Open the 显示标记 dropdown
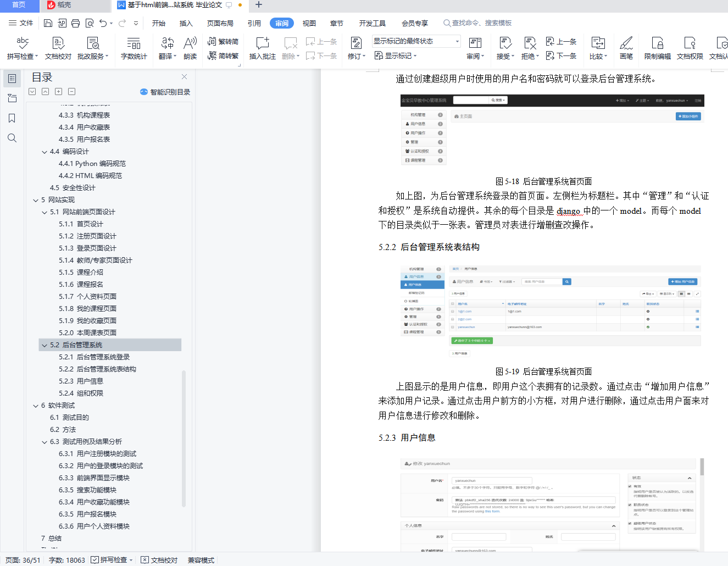The width and height of the screenshot is (728, 566). [396, 56]
